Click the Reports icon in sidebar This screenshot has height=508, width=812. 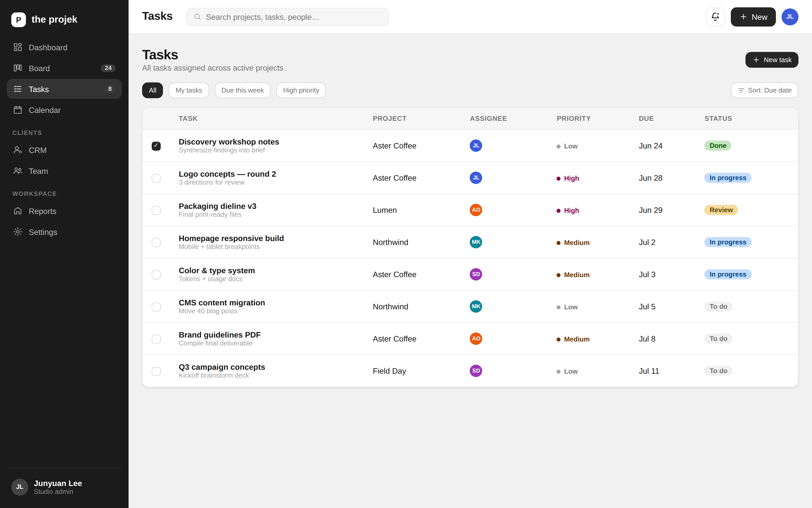pos(18,211)
